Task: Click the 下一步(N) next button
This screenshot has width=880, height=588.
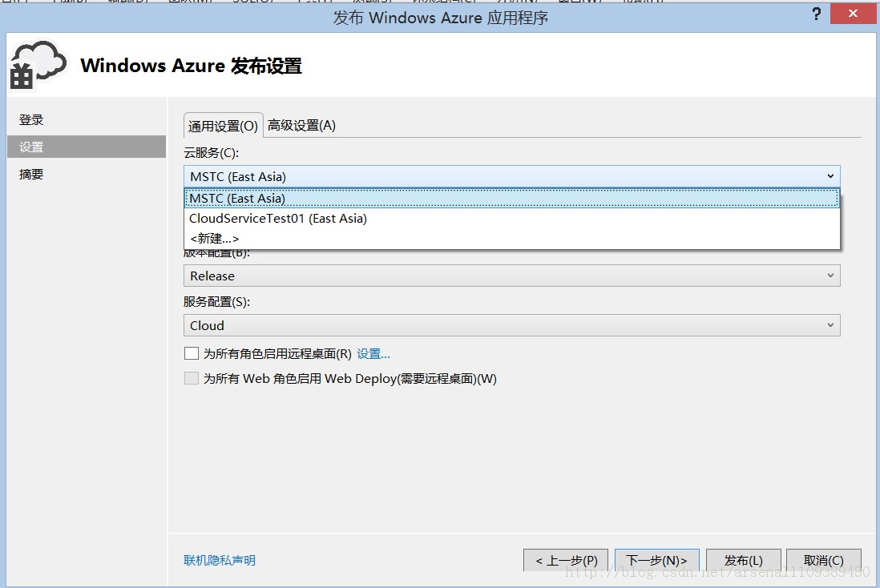Action: (657, 560)
